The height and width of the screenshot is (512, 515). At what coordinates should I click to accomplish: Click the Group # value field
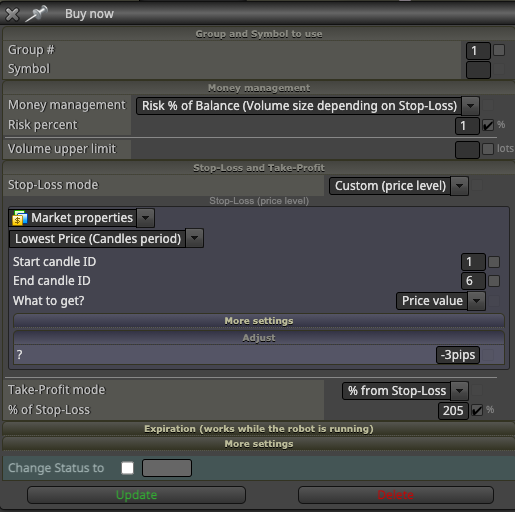pos(478,51)
